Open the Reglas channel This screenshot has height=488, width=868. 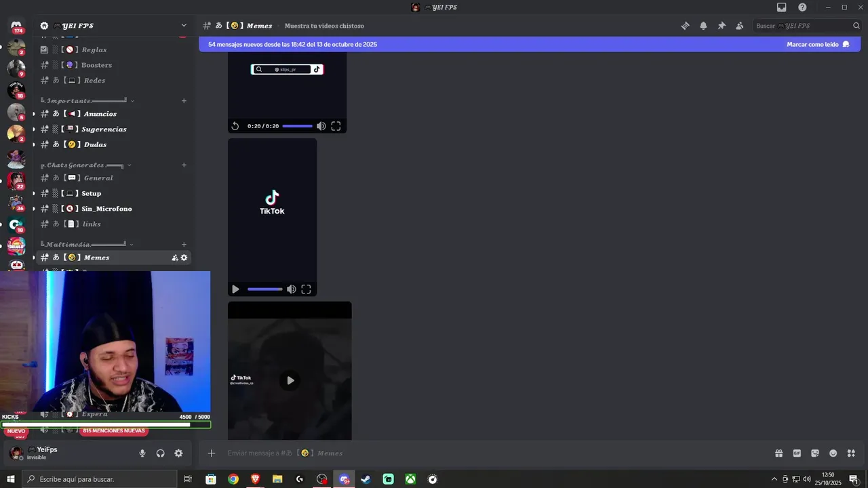[114, 49]
